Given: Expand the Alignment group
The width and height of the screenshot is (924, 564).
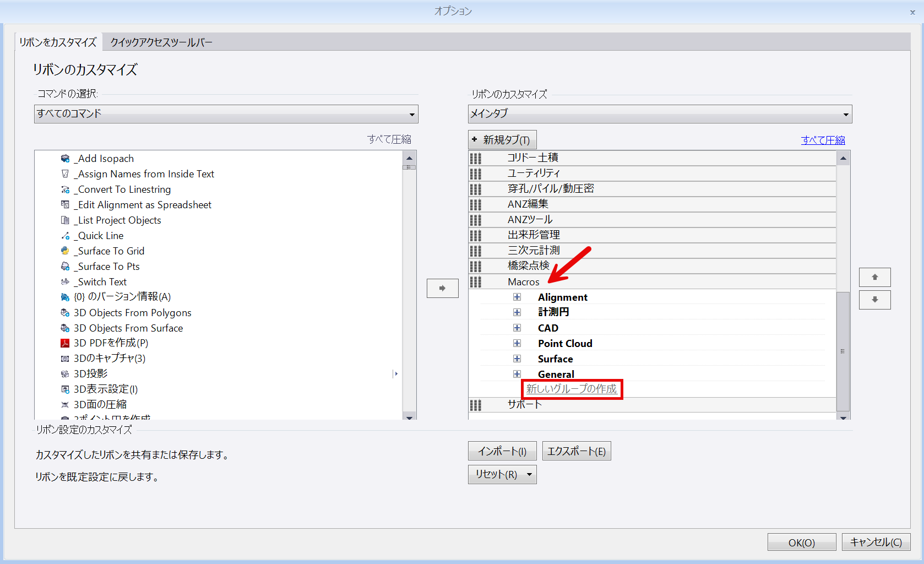Looking at the screenshot, I should coord(517,297).
